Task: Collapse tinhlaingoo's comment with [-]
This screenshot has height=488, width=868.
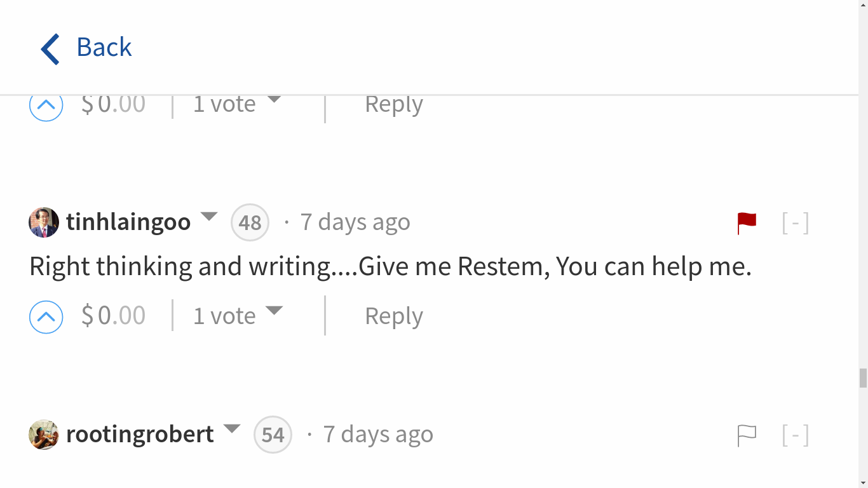Action: (796, 223)
